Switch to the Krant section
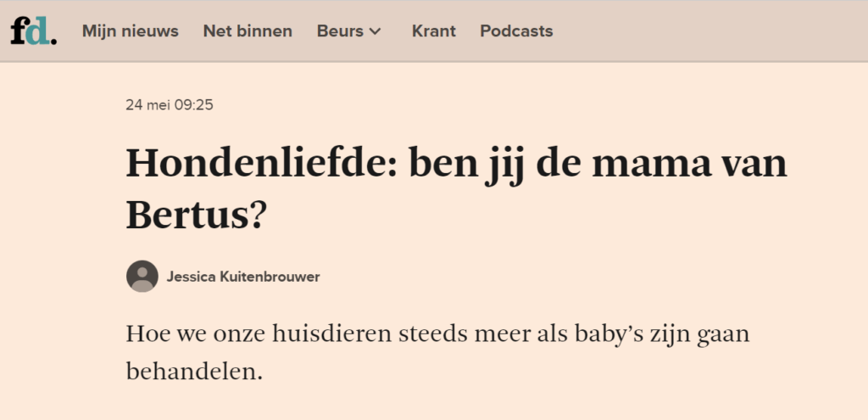868x420 pixels. [x=433, y=31]
